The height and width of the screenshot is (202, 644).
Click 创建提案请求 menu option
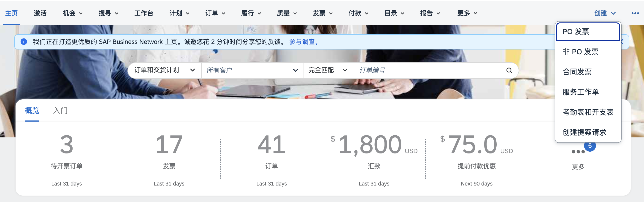pyautogui.click(x=584, y=132)
